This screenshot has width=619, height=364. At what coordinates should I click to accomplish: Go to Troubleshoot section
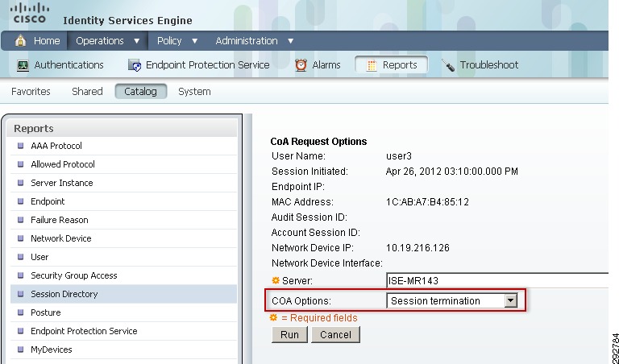click(480, 65)
